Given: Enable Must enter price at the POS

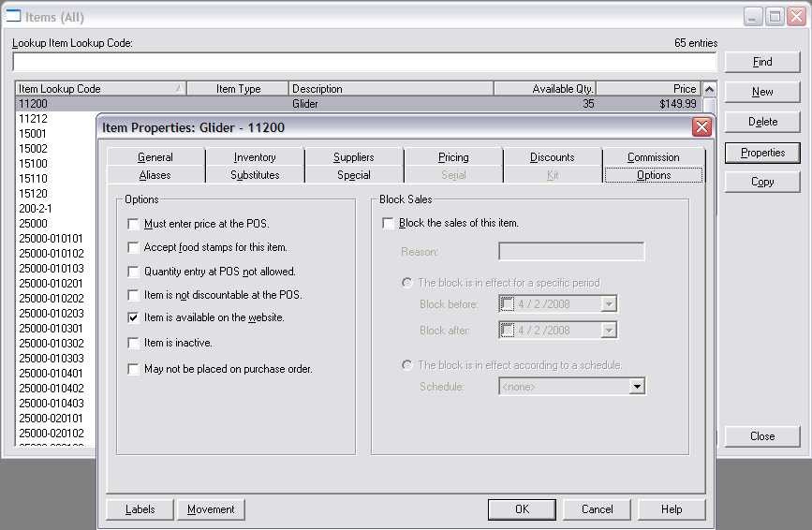Looking at the screenshot, I should click(133, 224).
